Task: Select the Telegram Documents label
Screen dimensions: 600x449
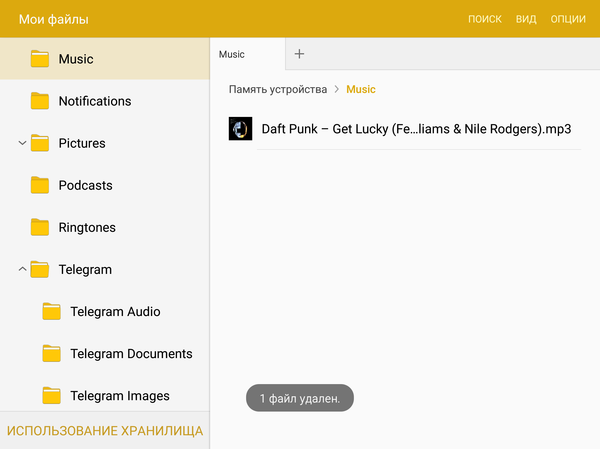Action: point(131,354)
